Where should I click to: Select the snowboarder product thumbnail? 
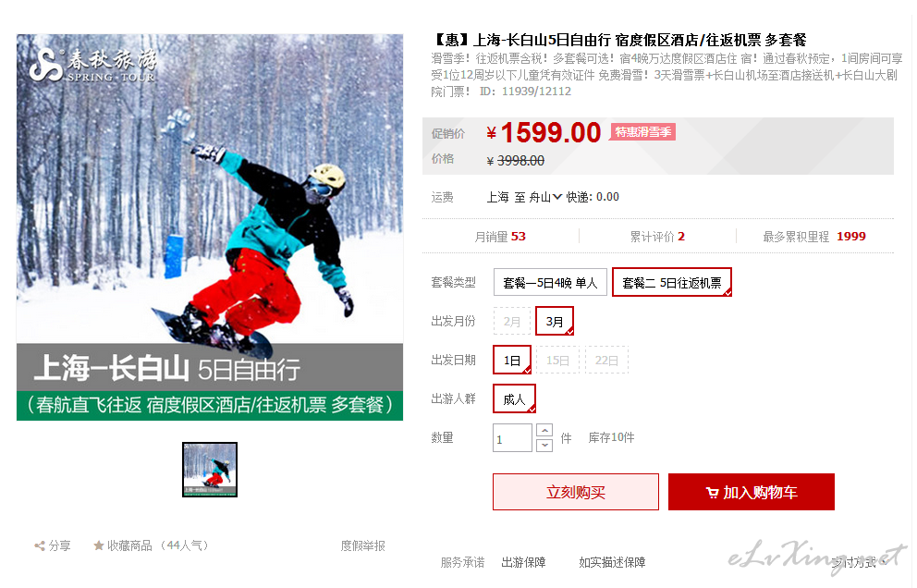(210, 470)
